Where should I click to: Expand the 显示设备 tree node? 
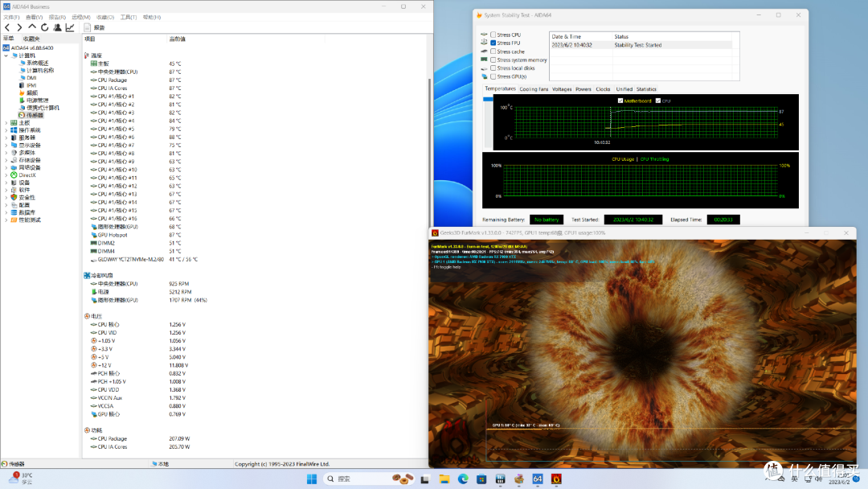click(x=6, y=145)
